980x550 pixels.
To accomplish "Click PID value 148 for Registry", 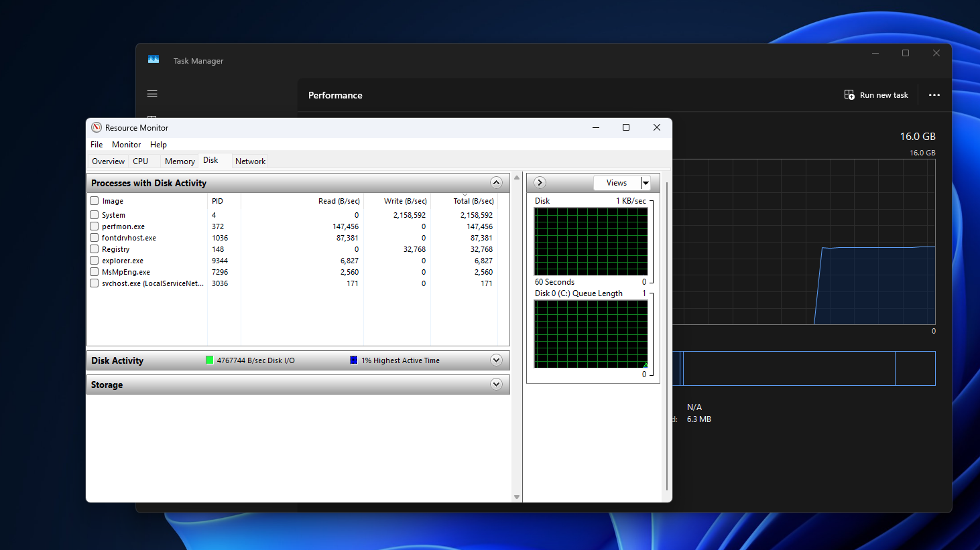I will click(x=218, y=249).
